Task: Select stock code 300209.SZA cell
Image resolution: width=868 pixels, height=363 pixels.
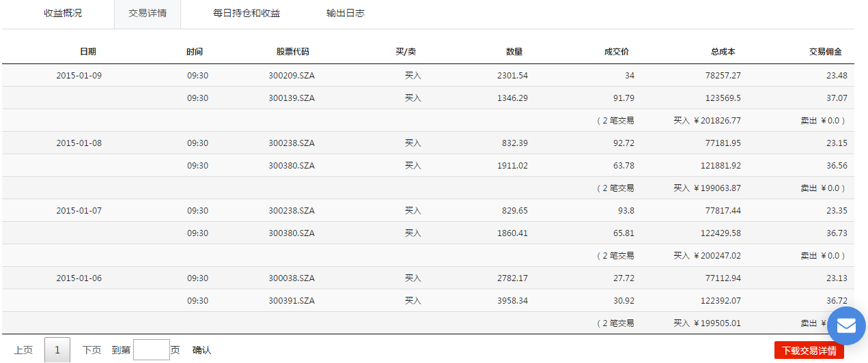Action: point(292,76)
